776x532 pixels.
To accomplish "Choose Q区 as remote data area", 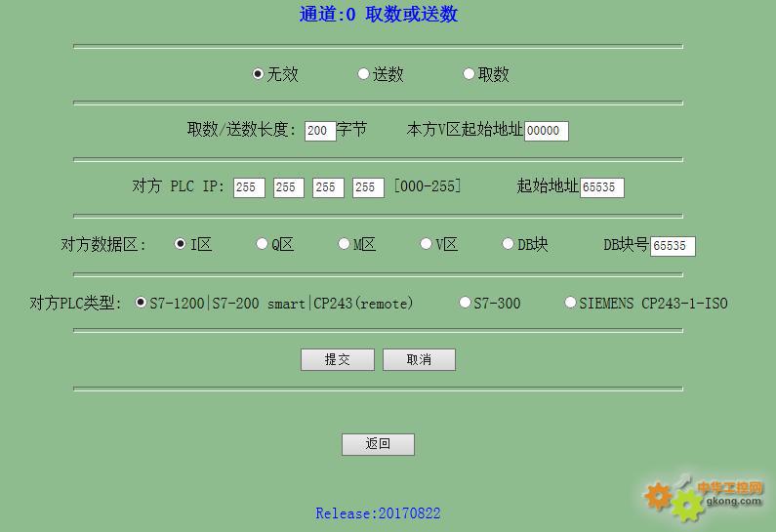I will point(262,244).
